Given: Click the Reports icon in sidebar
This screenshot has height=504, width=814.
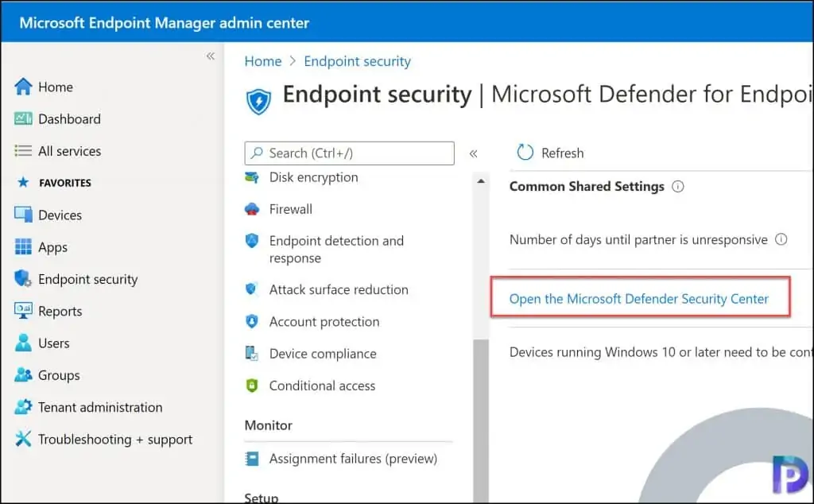Looking at the screenshot, I should click(23, 311).
